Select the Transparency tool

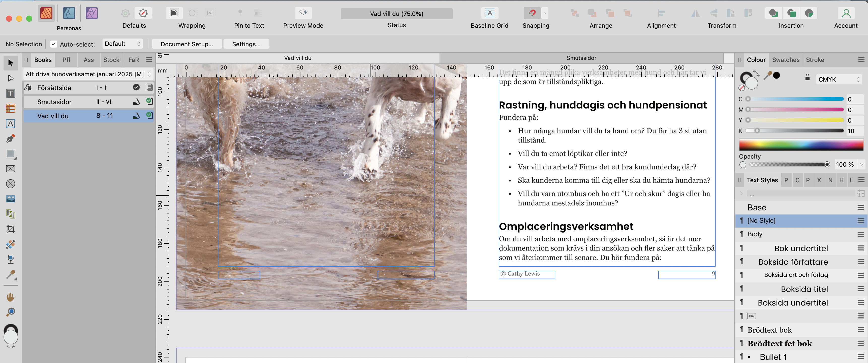(x=10, y=259)
